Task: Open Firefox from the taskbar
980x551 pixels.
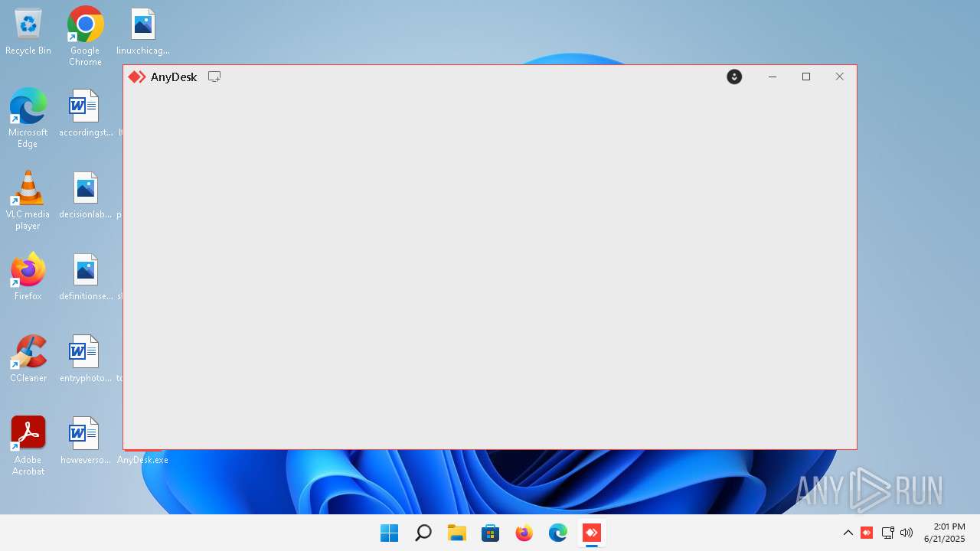Action: [x=524, y=533]
